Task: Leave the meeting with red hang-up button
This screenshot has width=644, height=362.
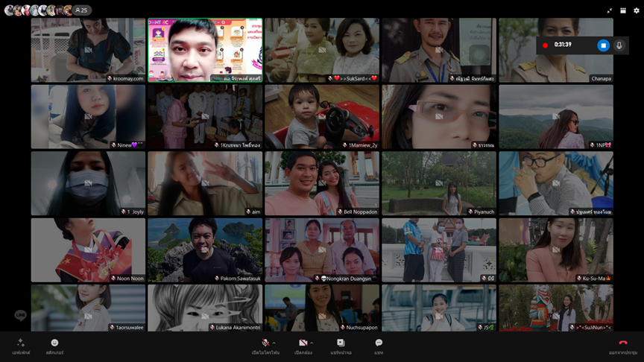Action: 623,346
